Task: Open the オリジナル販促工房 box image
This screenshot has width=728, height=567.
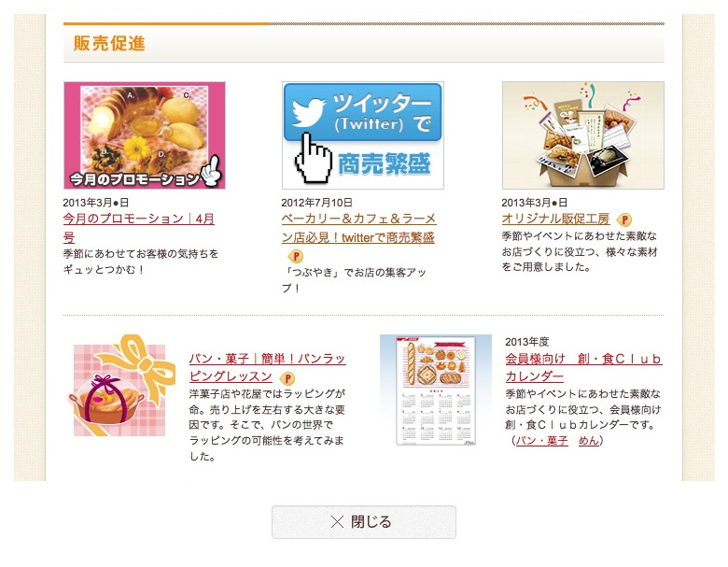Action: coord(583,135)
